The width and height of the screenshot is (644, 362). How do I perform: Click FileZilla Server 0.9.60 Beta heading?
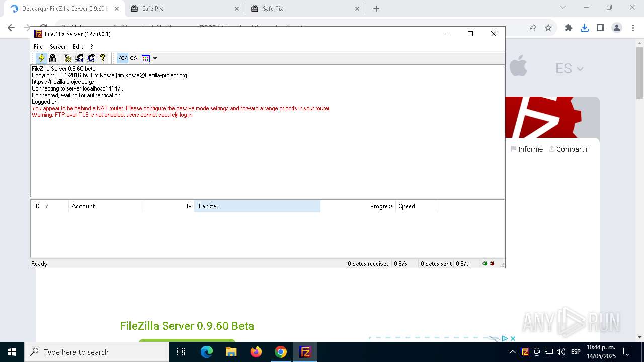point(187,326)
